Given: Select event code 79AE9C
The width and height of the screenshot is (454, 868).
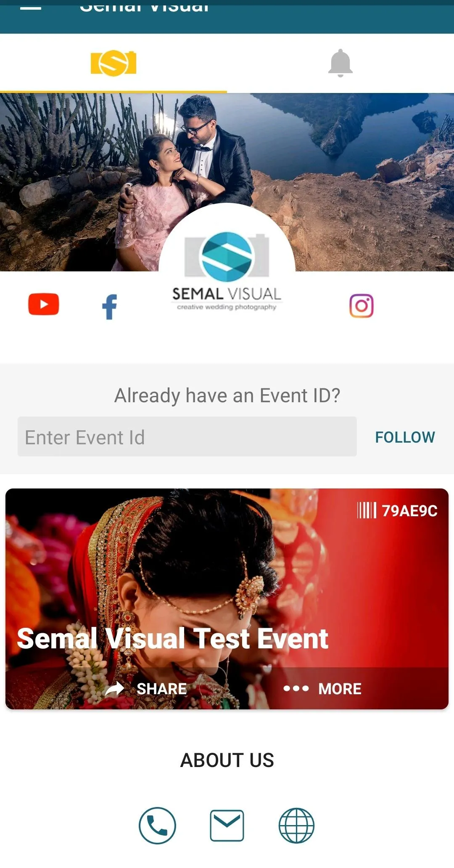Looking at the screenshot, I should point(409,511).
